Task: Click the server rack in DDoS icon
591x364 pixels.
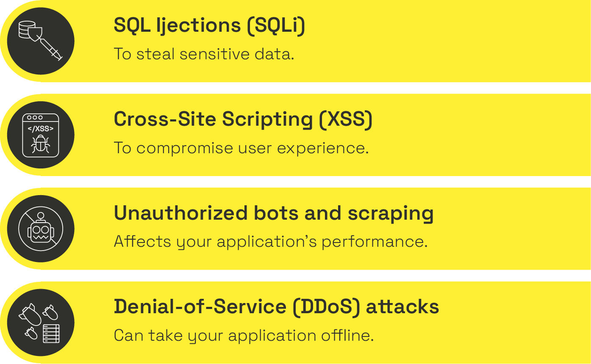Action: coord(51,334)
